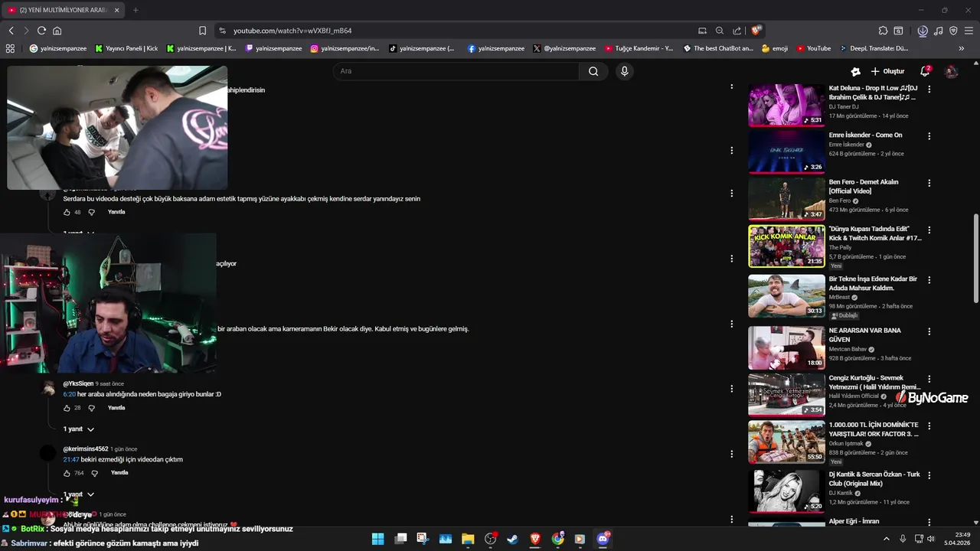Screen dimensions: 980x551
Task: Dislike the Serdara bu videoda comment
Action: pyautogui.click(x=91, y=212)
